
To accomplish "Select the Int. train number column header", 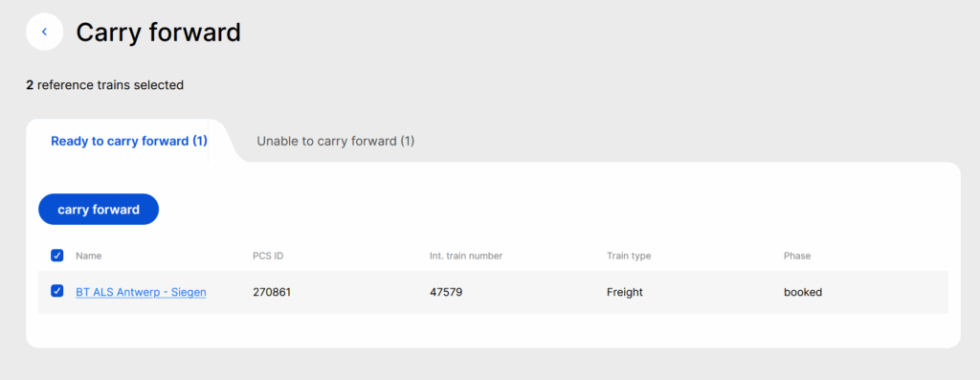I will coord(466,256).
